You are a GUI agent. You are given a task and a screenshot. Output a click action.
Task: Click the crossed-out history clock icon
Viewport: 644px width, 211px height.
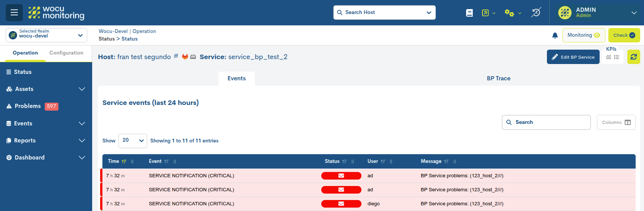[x=536, y=13]
